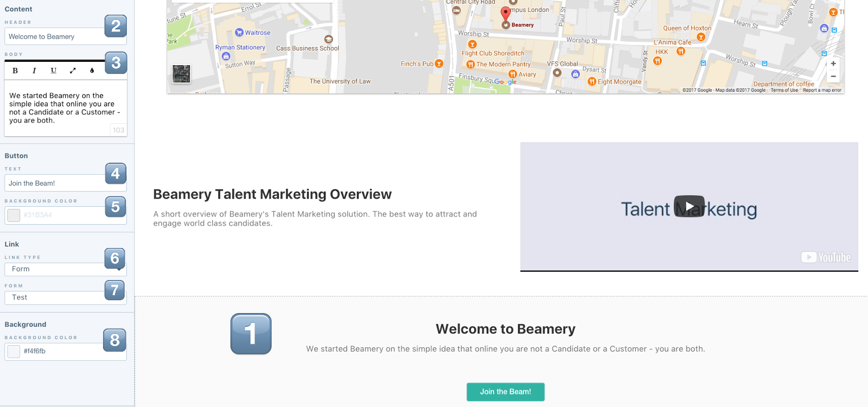Select the Queen of Hoxton map marker
Viewport: 868px width, 407px height.
(701, 37)
